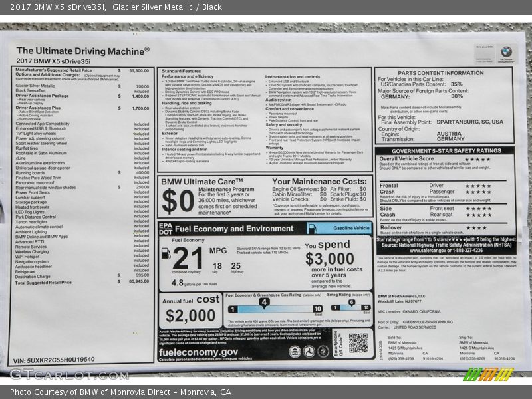Click the Standard Features heading

[x=181, y=72]
